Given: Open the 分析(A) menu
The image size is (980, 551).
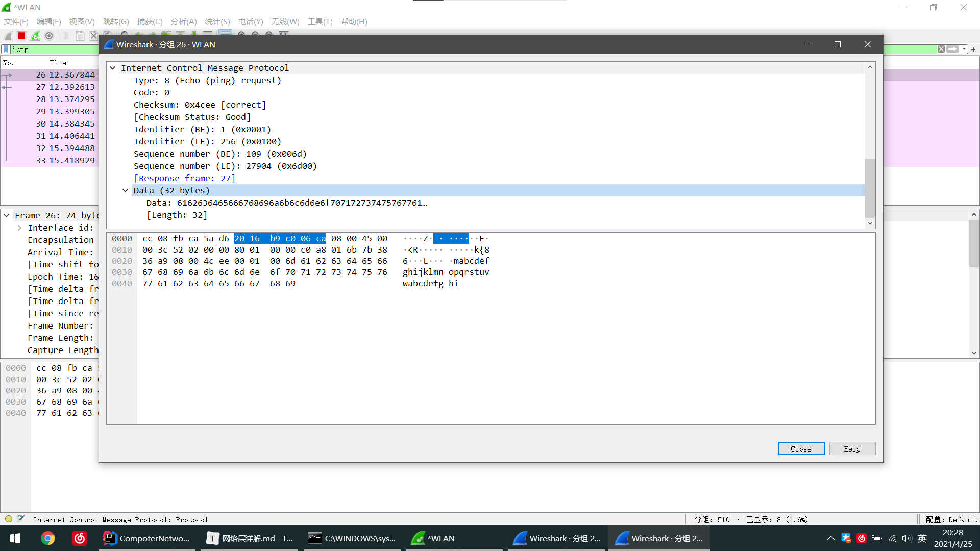Looking at the screenshot, I should point(184,21).
